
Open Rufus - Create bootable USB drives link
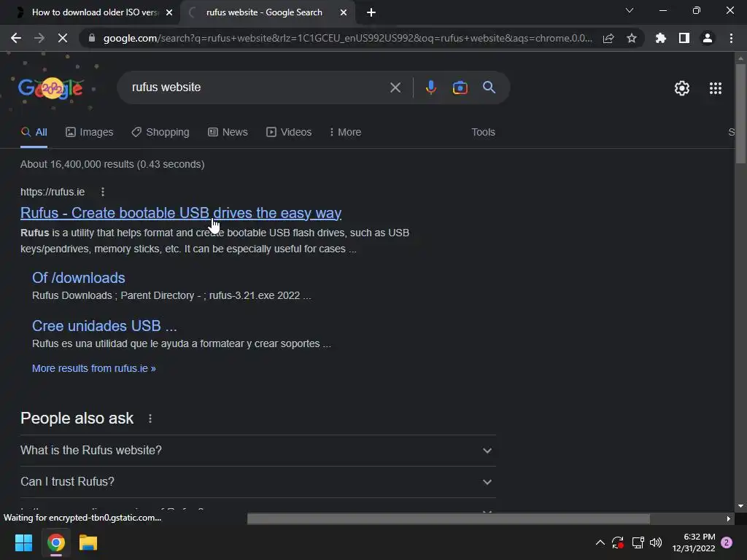click(x=181, y=213)
